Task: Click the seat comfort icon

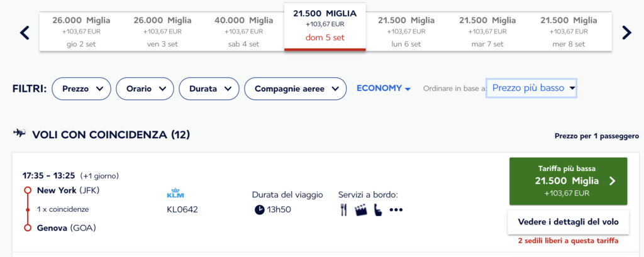Action: [378, 211]
